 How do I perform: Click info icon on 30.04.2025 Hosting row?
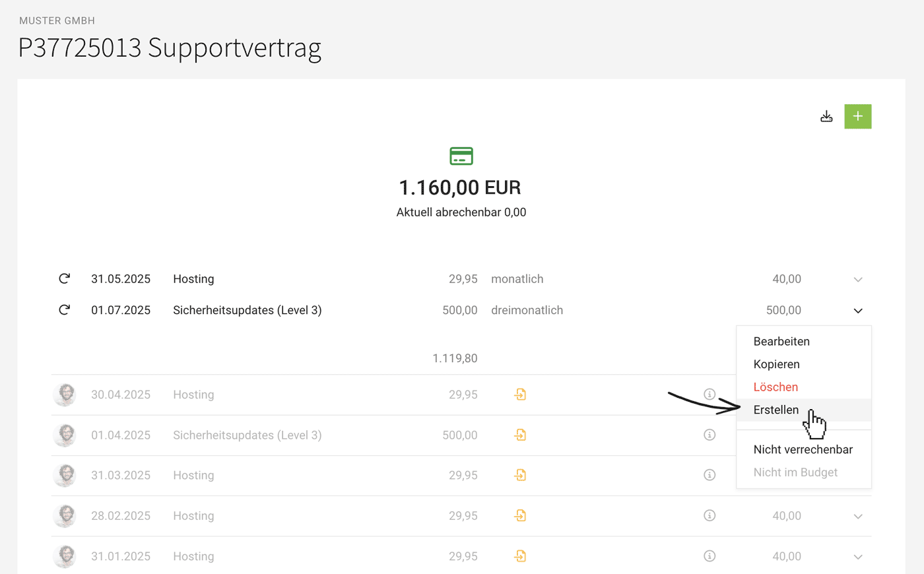click(709, 394)
